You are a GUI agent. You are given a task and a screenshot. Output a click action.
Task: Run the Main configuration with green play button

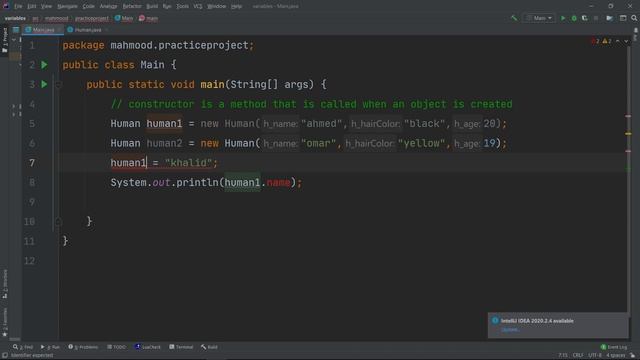click(x=563, y=18)
